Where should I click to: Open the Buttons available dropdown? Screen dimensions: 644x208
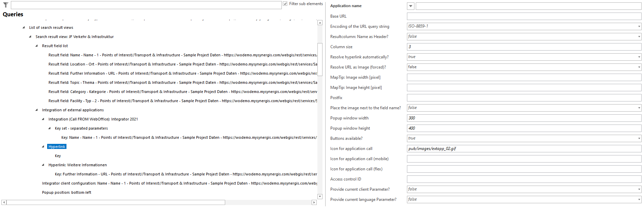(639, 138)
